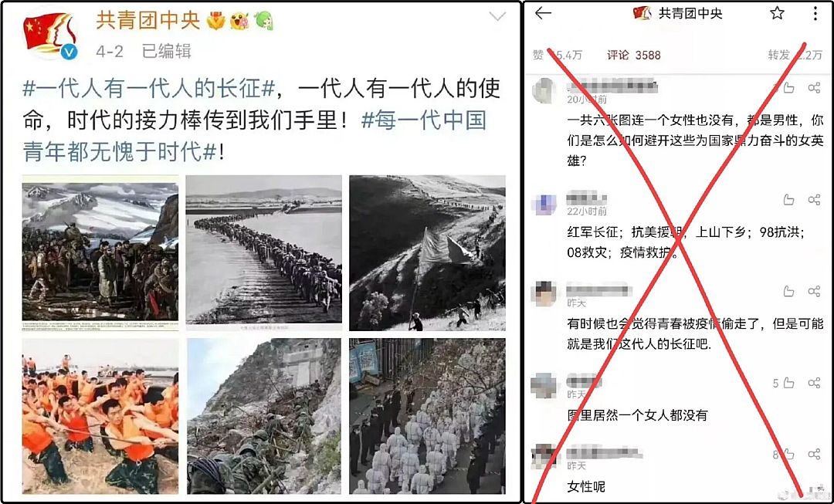This screenshot has width=834, height=504.
Task: Like the 青春被疫情偷走 comment
Action: 788,291
